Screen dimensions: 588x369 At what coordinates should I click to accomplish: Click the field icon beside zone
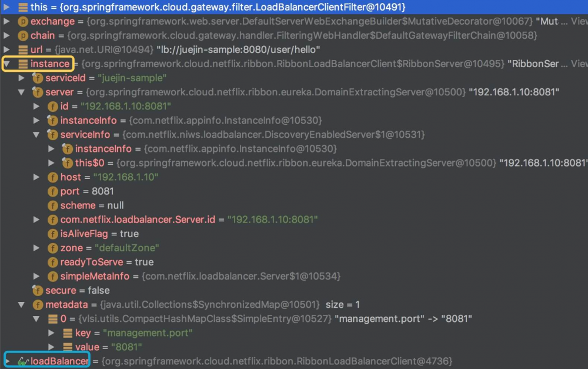tap(52, 248)
